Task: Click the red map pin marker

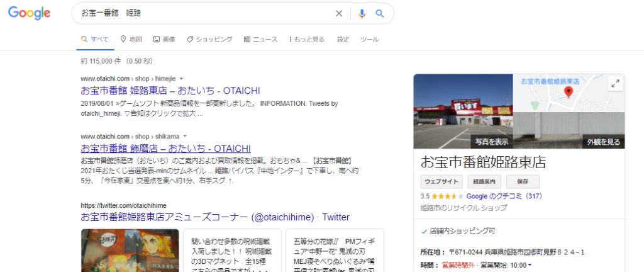Action: coord(569,93)
